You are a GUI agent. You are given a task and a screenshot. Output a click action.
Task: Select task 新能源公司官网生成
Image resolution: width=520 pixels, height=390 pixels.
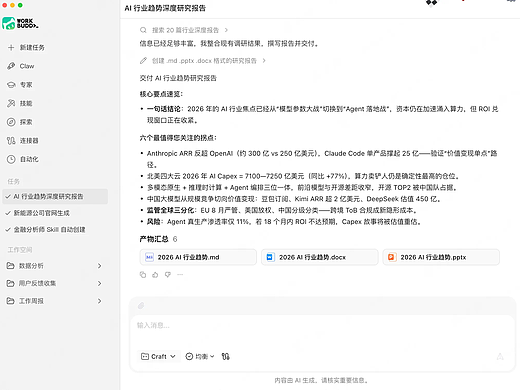pos(42,213)
